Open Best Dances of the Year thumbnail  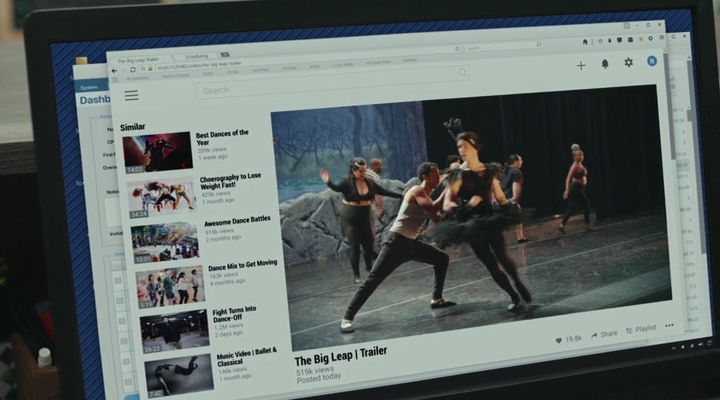coord(158,152)
